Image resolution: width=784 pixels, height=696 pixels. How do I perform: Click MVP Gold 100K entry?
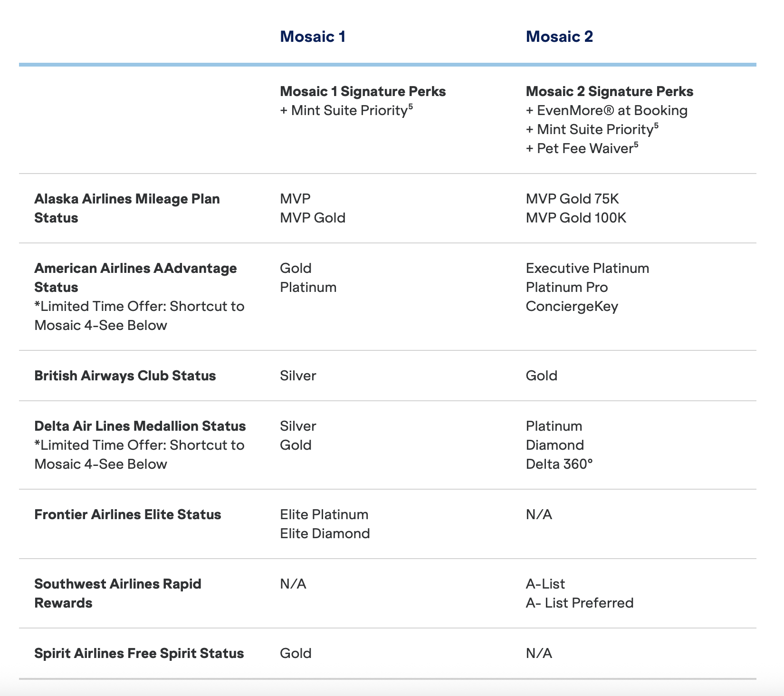pyautogui.click(x=576, y=218)
